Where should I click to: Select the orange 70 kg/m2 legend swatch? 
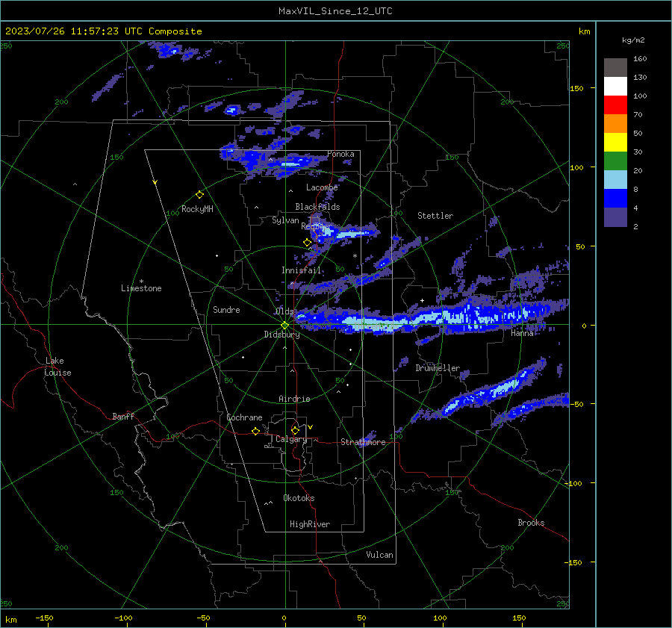tap(615, 123)
